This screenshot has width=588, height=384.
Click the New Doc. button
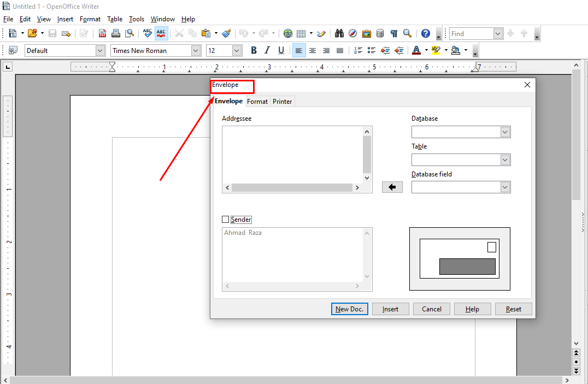350,309
